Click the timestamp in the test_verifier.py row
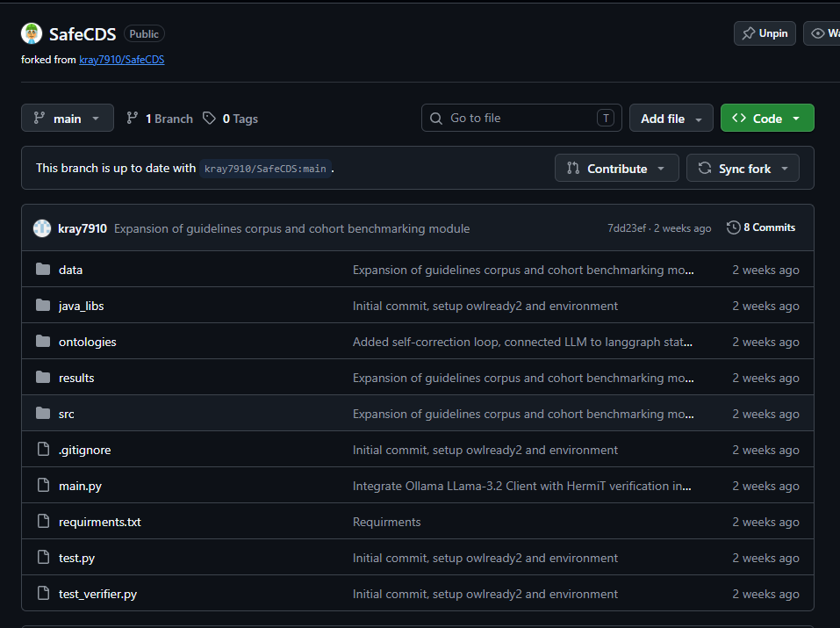 tap(765, 594)
